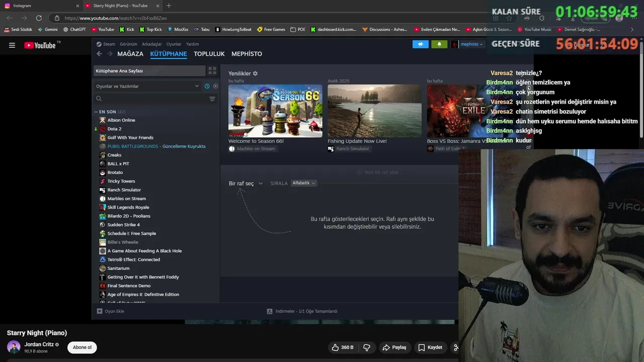Share the video with Paylaş
The height and width of the screenshot is (362, 644).
[394, 347]
